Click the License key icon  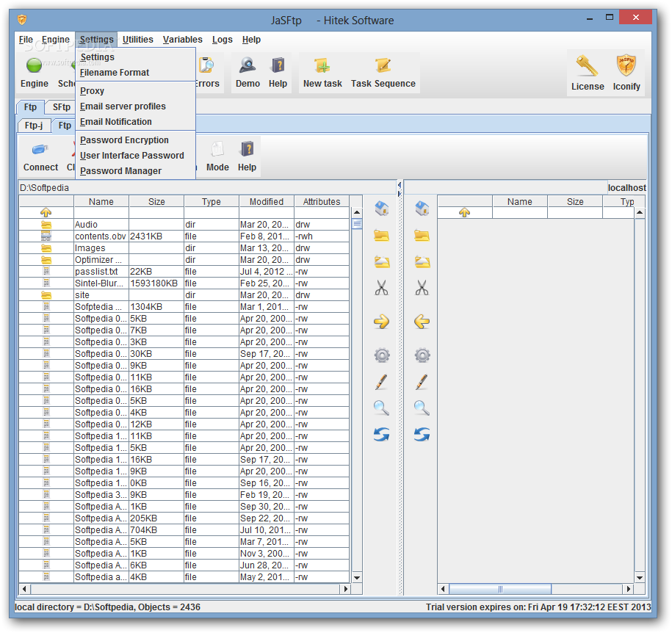(x=587, y=66)
